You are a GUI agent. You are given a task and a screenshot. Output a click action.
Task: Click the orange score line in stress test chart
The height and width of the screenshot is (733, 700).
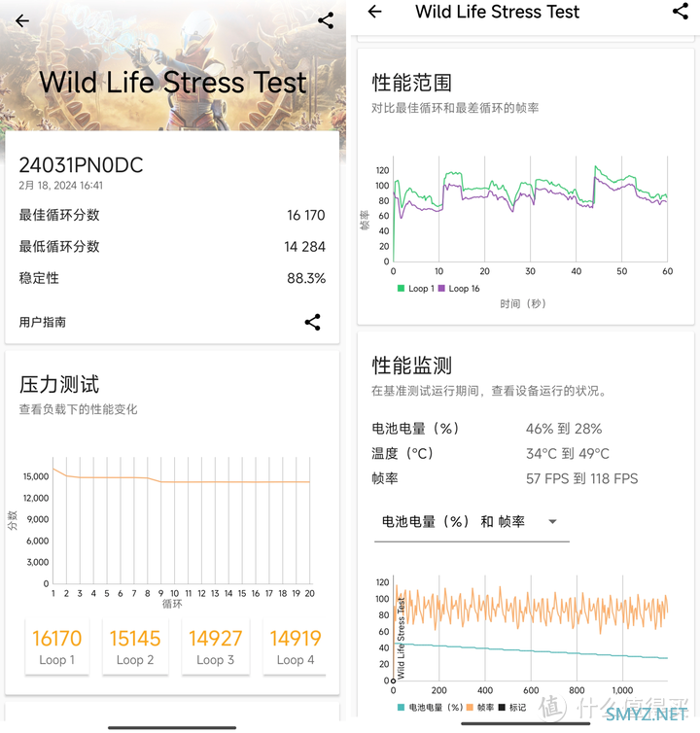[182, 477]
